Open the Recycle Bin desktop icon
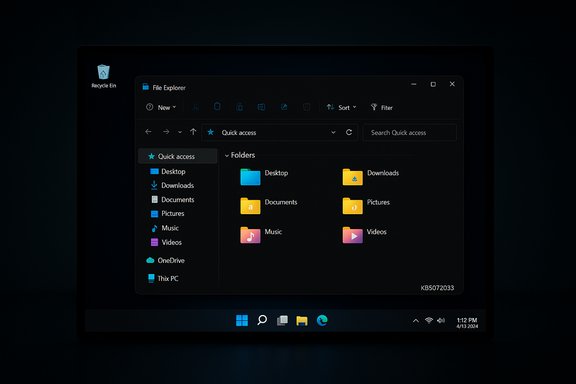The width and height of the screenshot is (576, 384). coord(104,76)
